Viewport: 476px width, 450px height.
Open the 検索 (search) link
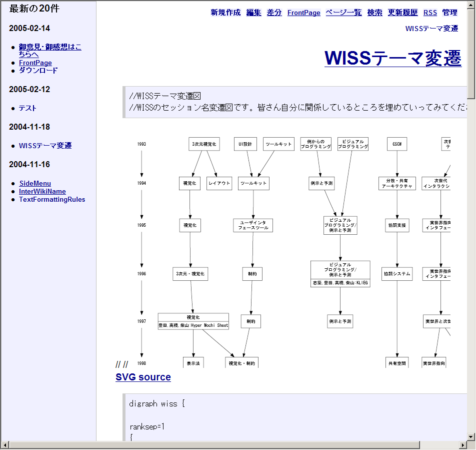tap(375, 13)
